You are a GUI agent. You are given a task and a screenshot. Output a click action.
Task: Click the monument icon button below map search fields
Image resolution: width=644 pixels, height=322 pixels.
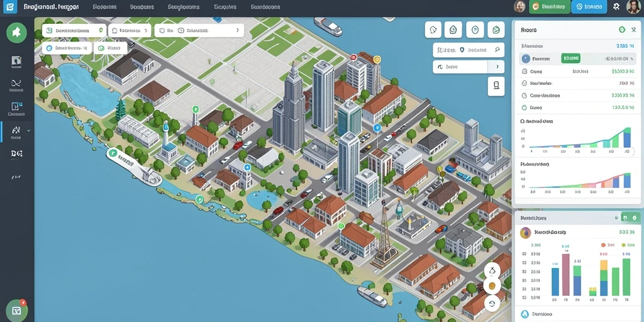(x=496, y=86)
